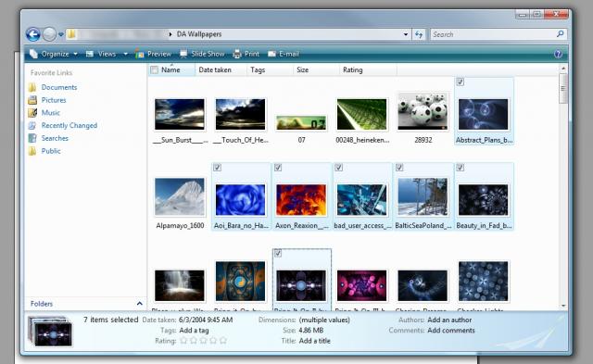Sort by the Name column
Image resolution: width=593 pixels, height=364 pixels.
click(170, 69)
